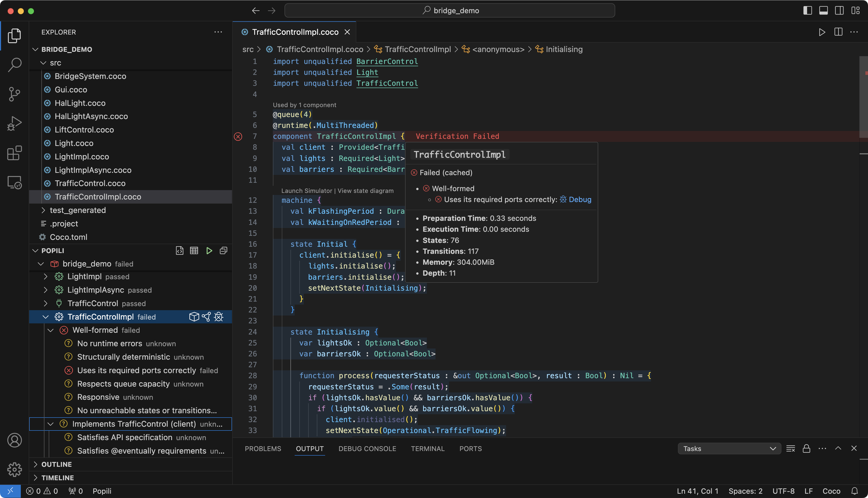Open BridgeSystem.coco in the explorer
The image size is (868, 498).
[x=130, y=76]
